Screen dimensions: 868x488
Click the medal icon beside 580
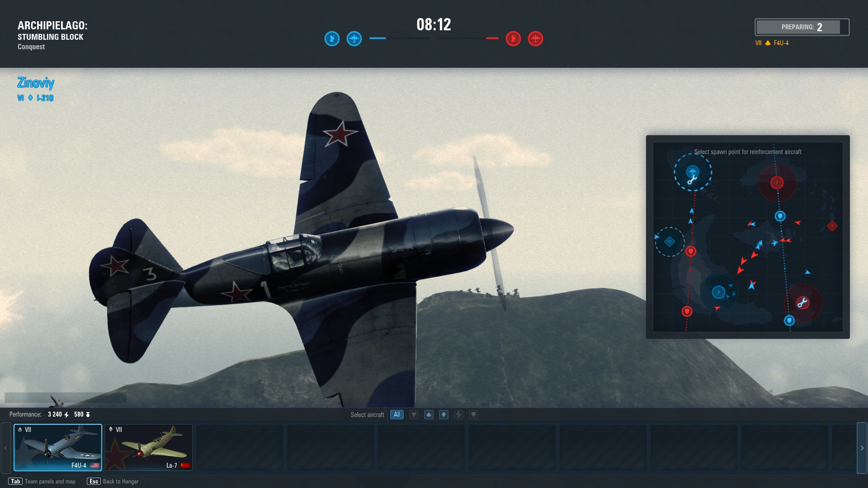click(x=88, y=414)
